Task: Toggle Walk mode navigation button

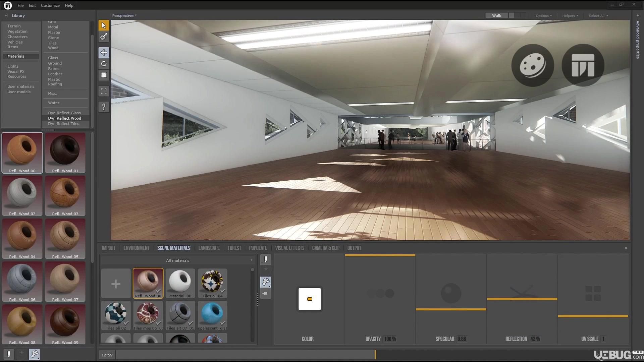Action: [x=496, y=15]
